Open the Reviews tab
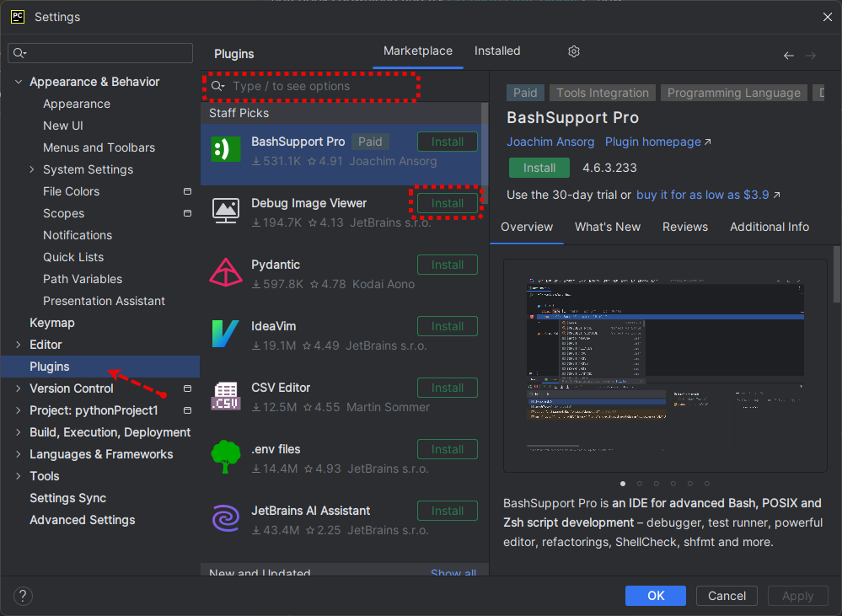This screenshot has width=842, height=616. point(685,227)
